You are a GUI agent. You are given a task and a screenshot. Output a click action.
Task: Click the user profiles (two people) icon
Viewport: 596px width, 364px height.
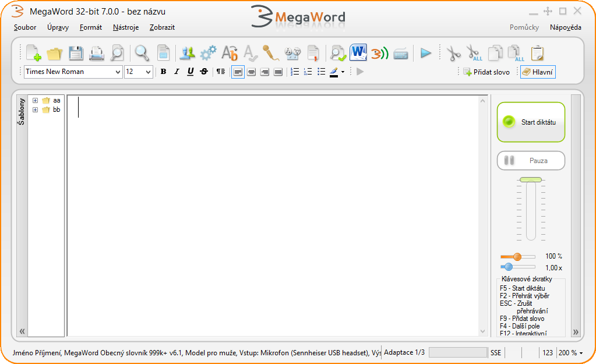[187, 53]
